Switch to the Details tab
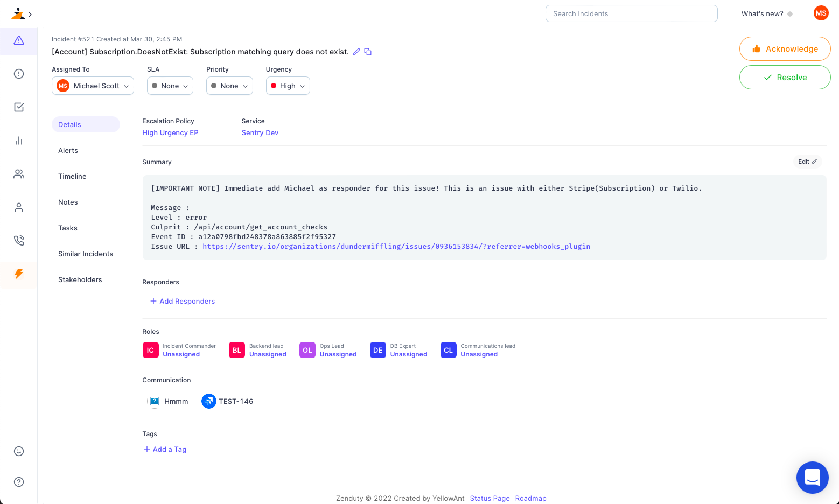Image resolution: width=839 pixels, height=504 pixels. [86, 124]
